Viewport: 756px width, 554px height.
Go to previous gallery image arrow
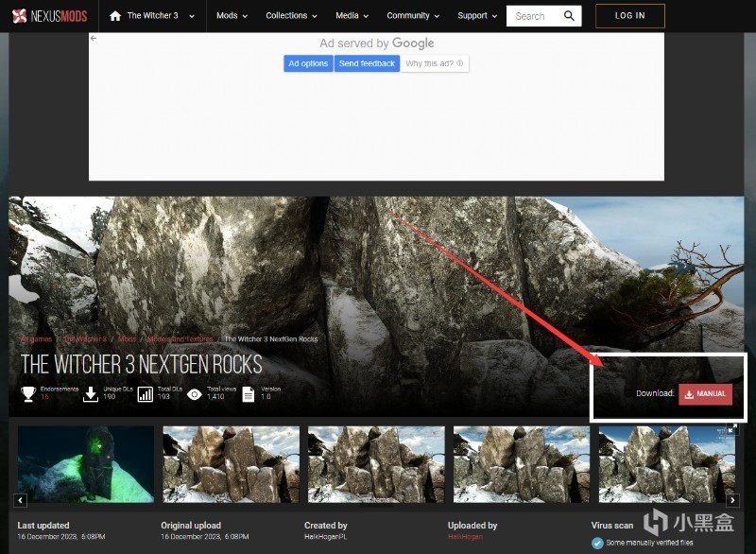20,500
